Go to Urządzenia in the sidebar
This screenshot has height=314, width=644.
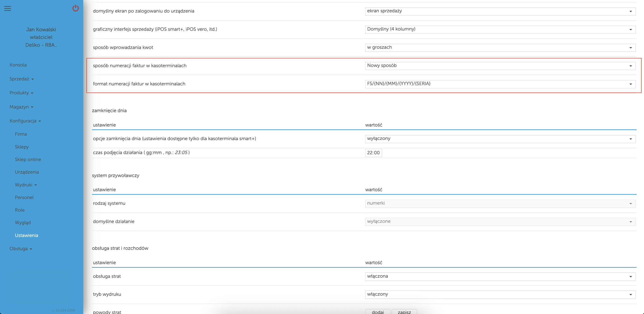click(27, 172)
